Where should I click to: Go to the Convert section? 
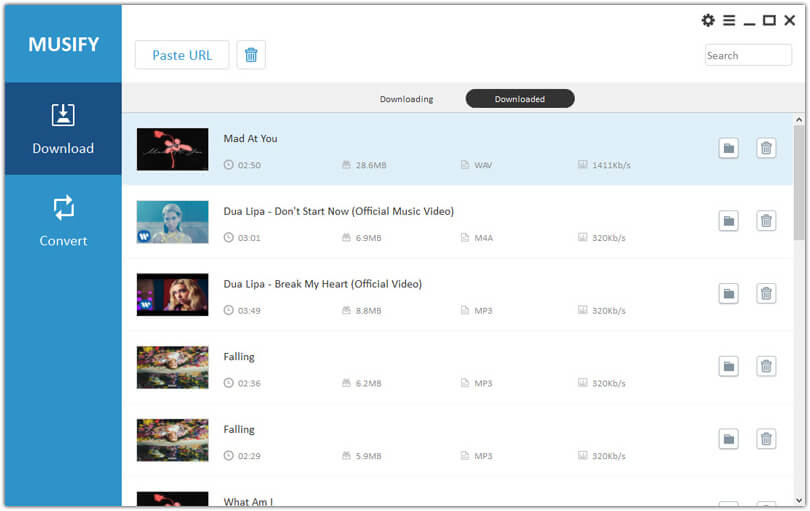(x=63, y=221)
